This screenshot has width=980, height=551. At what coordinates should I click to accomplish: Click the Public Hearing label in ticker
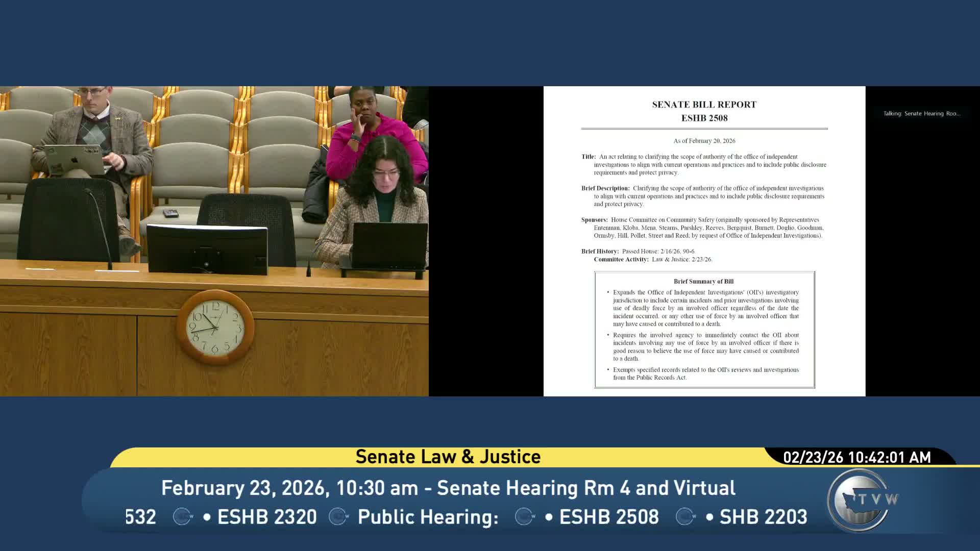[428, 517]
